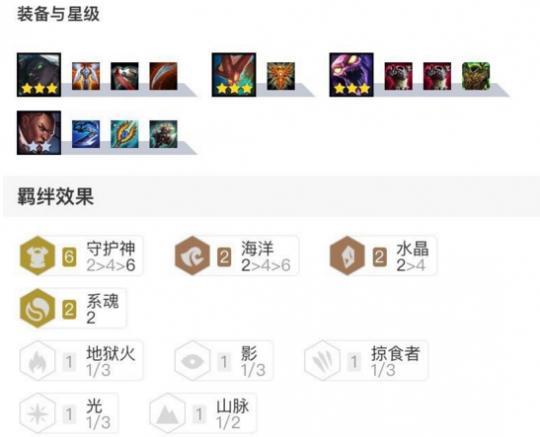Click the 守护神 gold hexagon trait icon

pyautogui.click(x=38, y=256)
